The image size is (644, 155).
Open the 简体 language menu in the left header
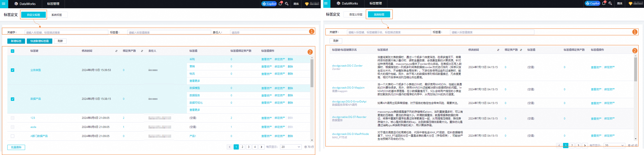tap(296, 4)
